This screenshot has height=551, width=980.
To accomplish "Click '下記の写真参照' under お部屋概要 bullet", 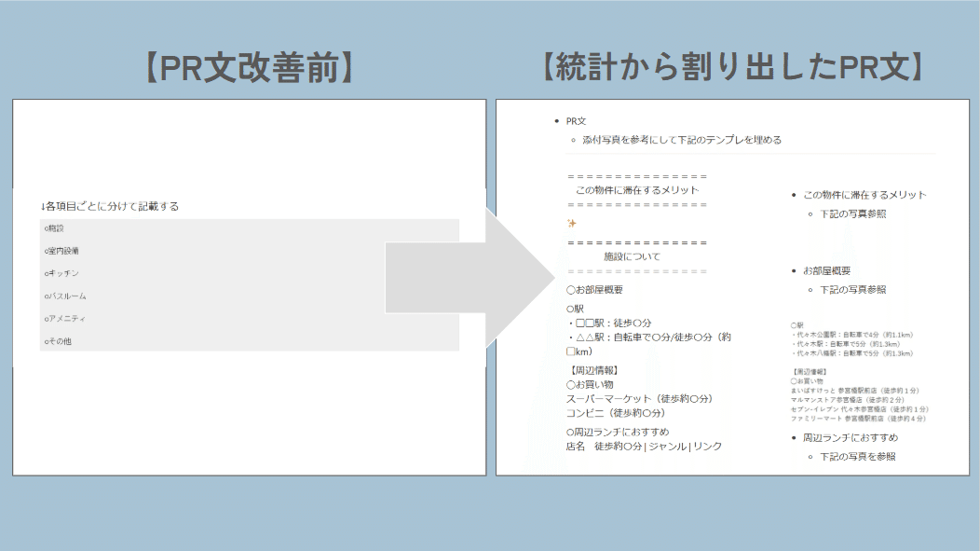I will [853, 290].
